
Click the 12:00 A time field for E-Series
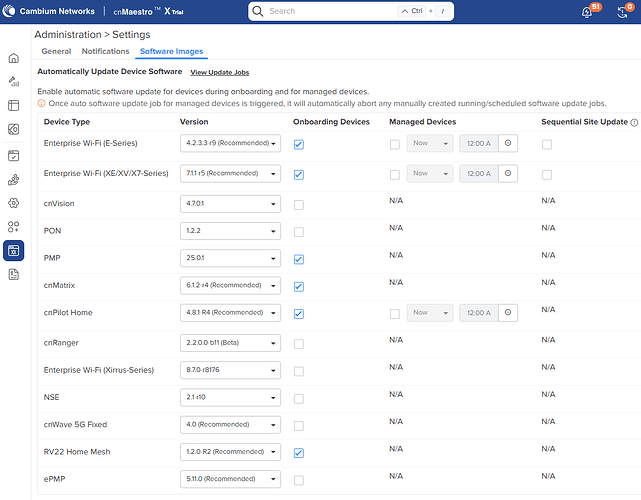(x=479, y=143)
